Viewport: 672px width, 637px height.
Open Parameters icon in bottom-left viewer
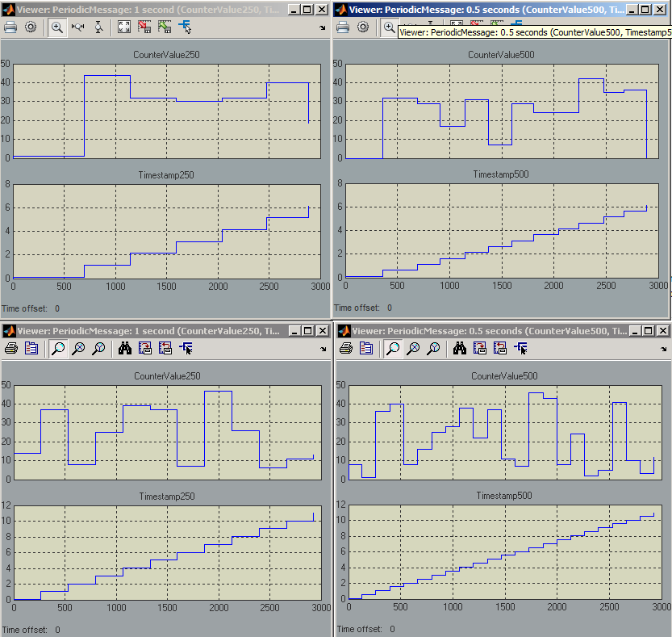pyautogui.click(x=31, y=348)
